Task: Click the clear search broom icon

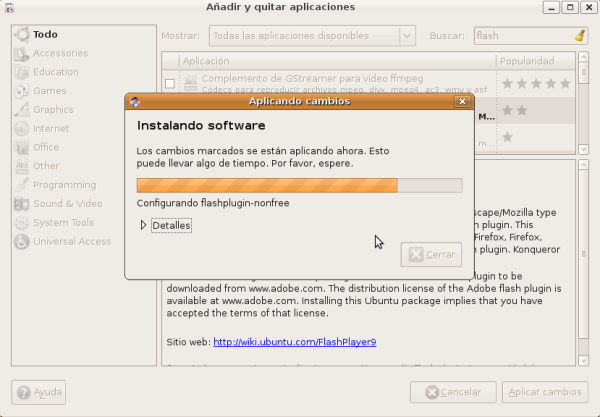Action: [x=580, y=35]
